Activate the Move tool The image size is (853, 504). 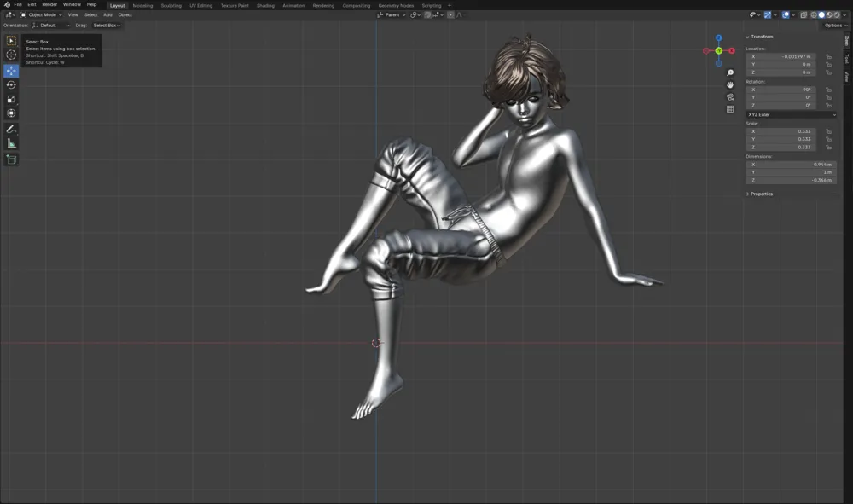[x=11, y=71]
